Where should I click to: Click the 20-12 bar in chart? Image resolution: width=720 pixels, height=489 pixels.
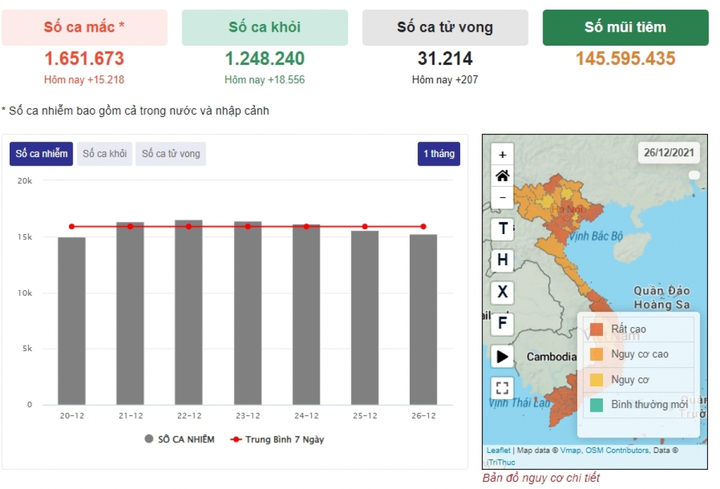[x=72, y=321]
